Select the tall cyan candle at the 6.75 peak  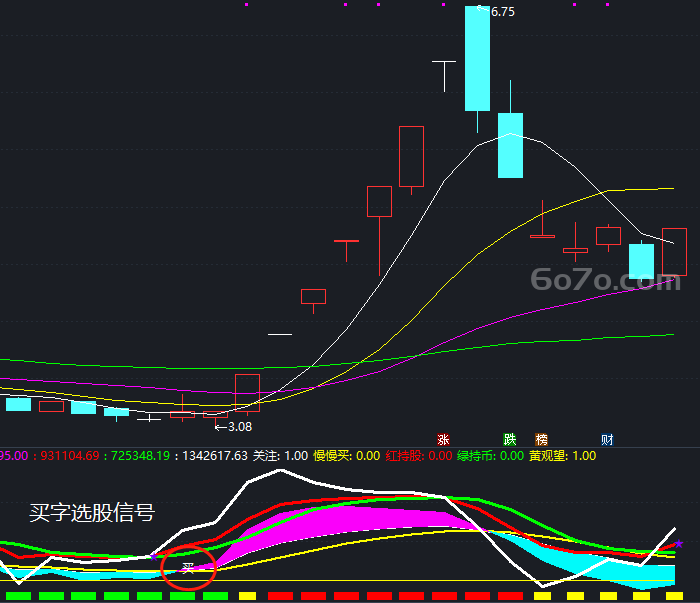click(x=477, y=58)
